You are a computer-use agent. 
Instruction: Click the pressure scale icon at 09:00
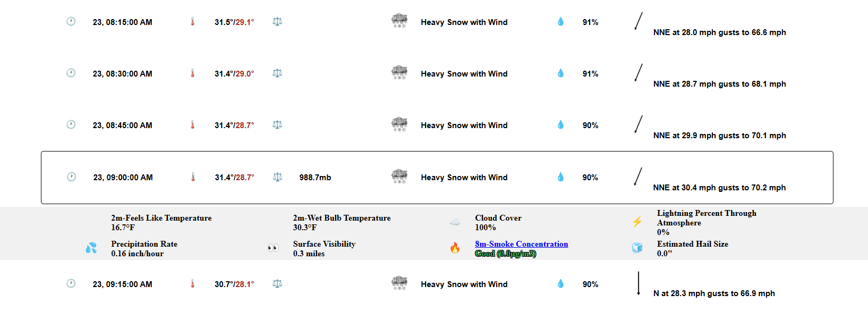pos(277,176)
